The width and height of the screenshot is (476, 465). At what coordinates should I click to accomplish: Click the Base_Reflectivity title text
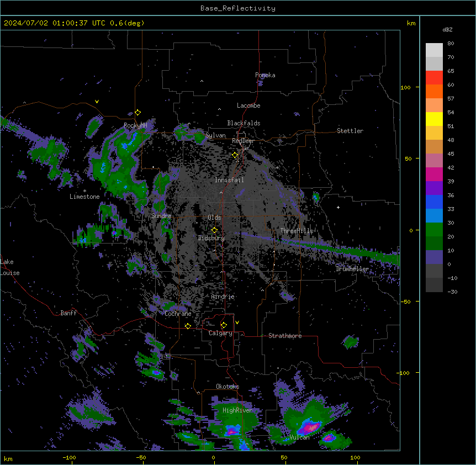pos(238,8)
